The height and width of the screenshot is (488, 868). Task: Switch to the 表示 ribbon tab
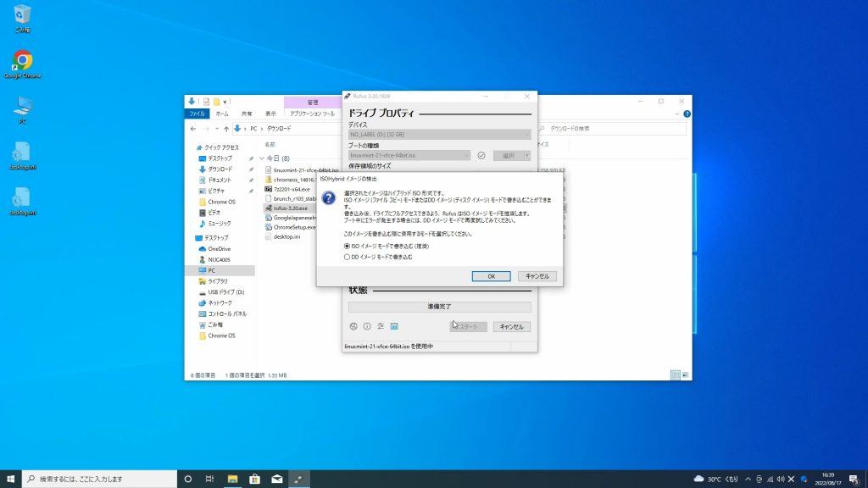pos(270,114)
